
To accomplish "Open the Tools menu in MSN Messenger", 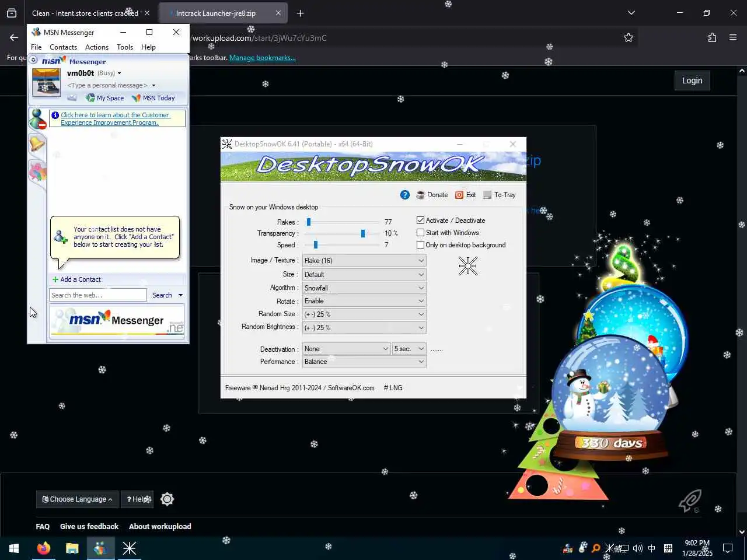I will pyautogui.click(x=125, y=47).
